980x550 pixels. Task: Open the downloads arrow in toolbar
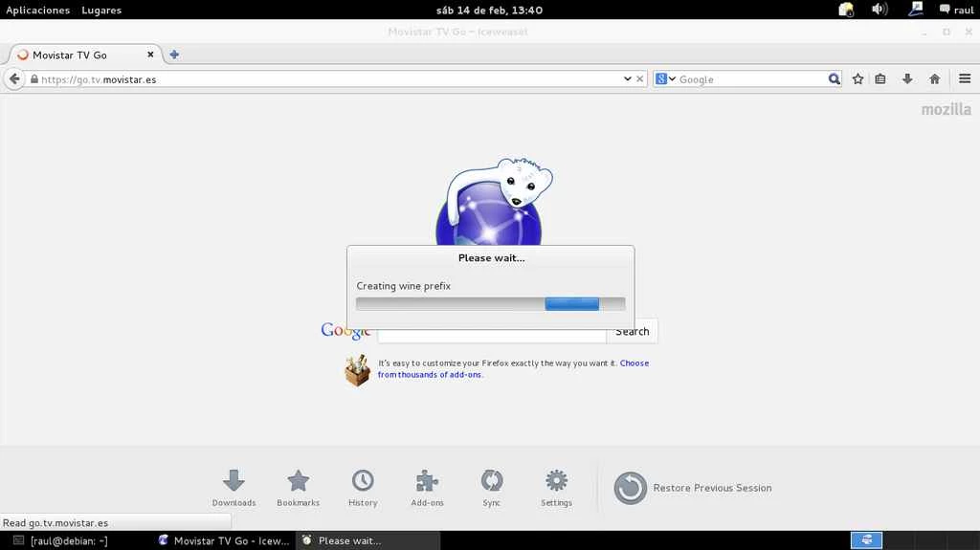click(907, 78)
